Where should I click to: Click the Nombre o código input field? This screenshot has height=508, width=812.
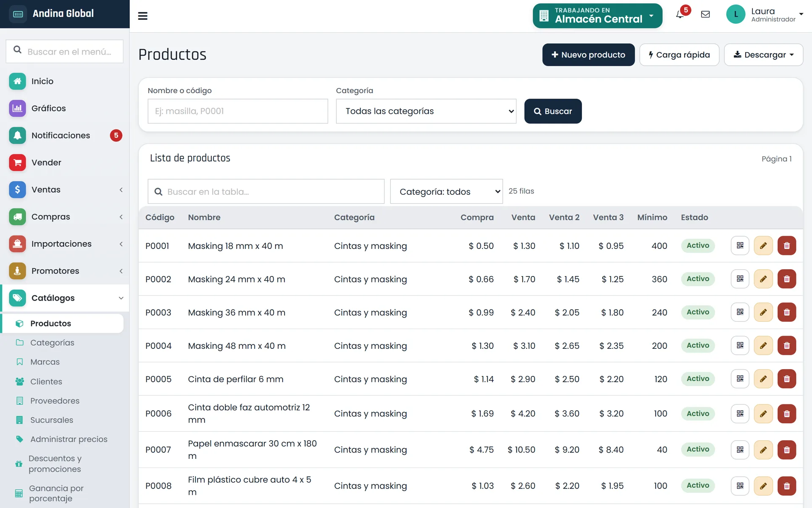click(238, 111)
